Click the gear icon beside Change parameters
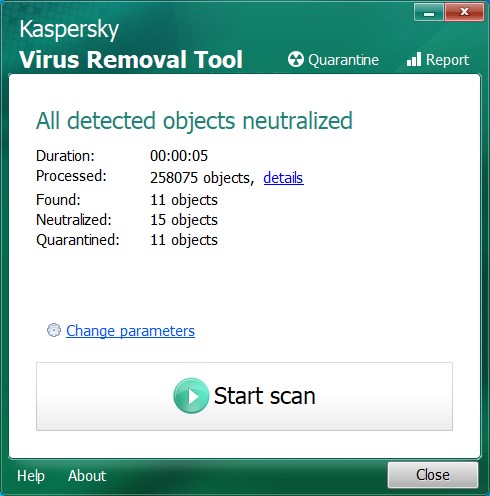Image resolution: width=490 pixels, height=496 pixels. point(54,330)
